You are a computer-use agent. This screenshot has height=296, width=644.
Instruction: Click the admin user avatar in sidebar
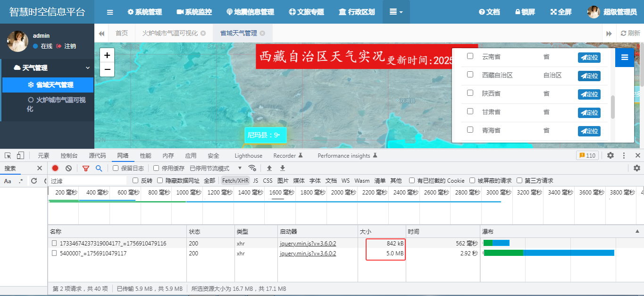[17, 41]
